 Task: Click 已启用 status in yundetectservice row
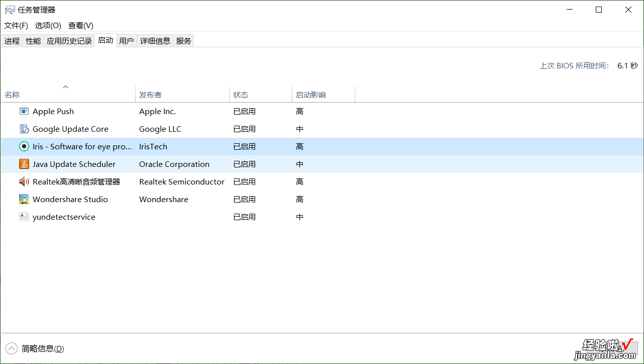pyautogui.click(x=245, y=217)
